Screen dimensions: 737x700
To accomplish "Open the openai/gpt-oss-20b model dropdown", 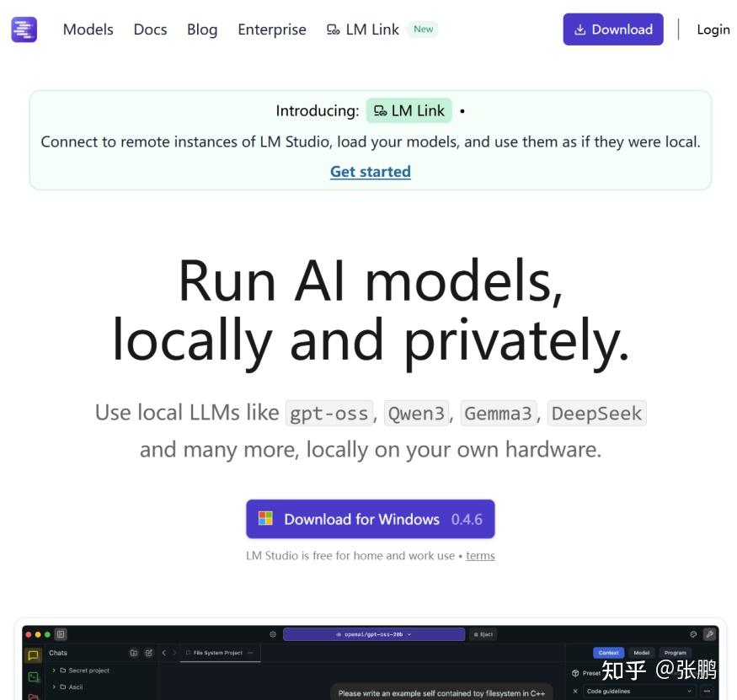I will [374, 634].
